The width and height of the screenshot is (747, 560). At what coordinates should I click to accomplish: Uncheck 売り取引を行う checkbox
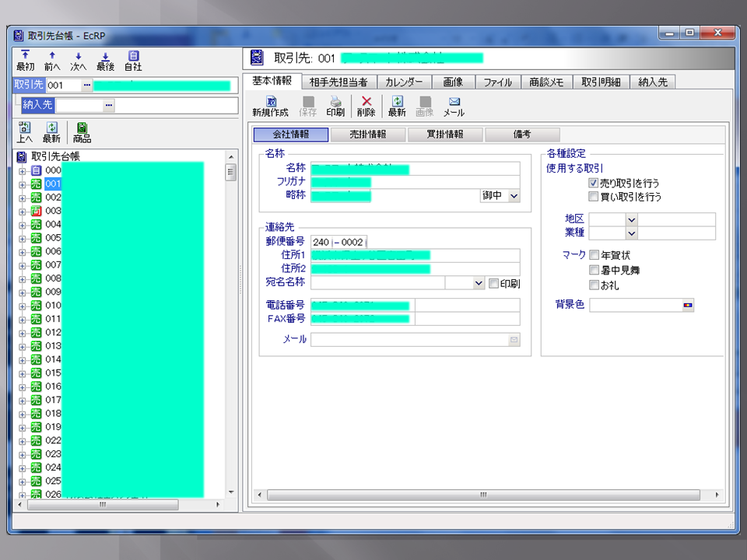594,183
